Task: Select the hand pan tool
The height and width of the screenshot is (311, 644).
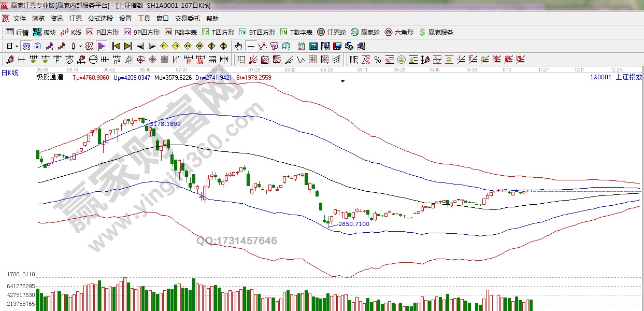Action: (x=238, y=46)
